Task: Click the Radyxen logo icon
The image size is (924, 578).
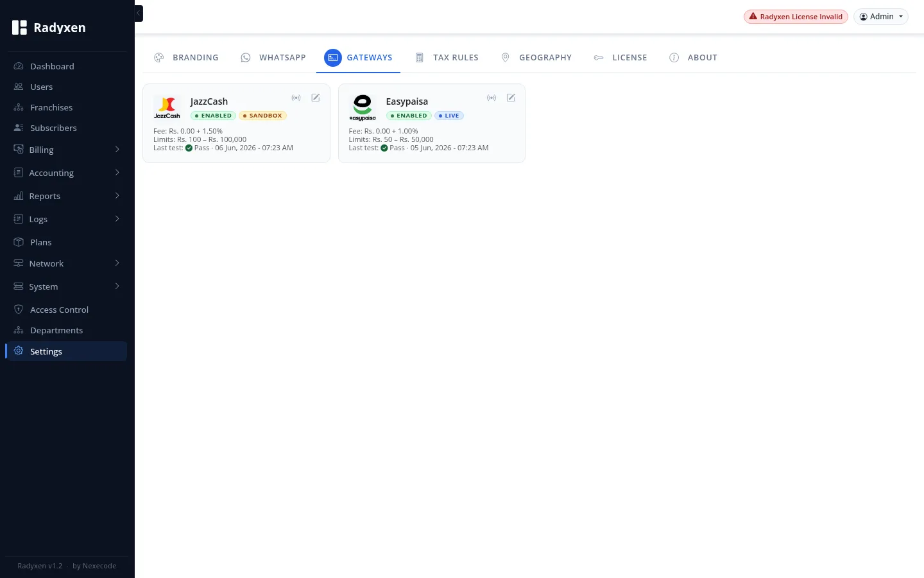Action: coord(20,27)
